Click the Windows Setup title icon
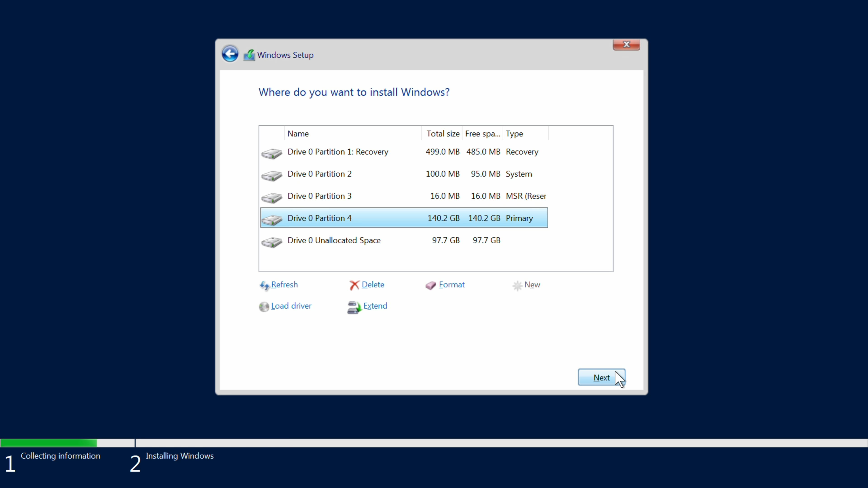 tap(249, 55)
